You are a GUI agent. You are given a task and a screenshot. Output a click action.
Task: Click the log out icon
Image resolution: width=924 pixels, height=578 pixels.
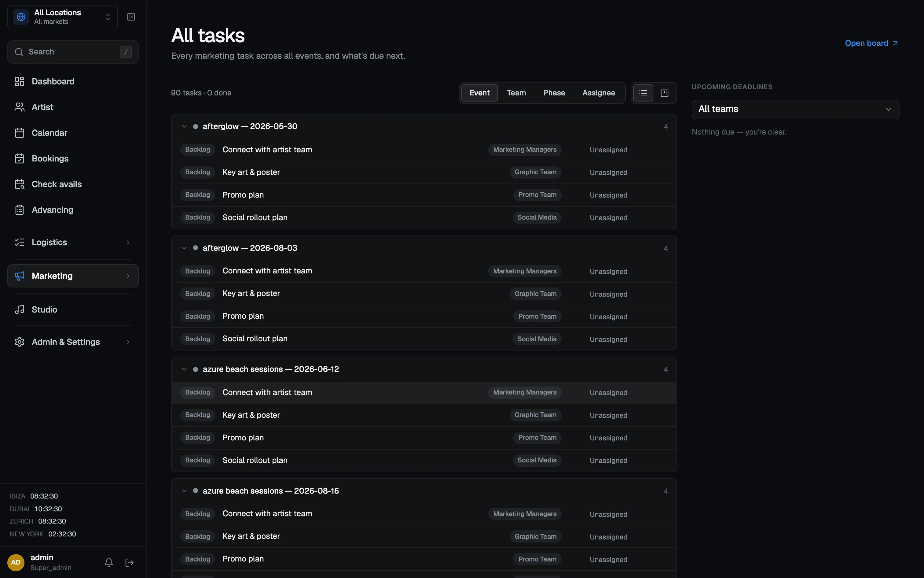[x=130, y=562]
